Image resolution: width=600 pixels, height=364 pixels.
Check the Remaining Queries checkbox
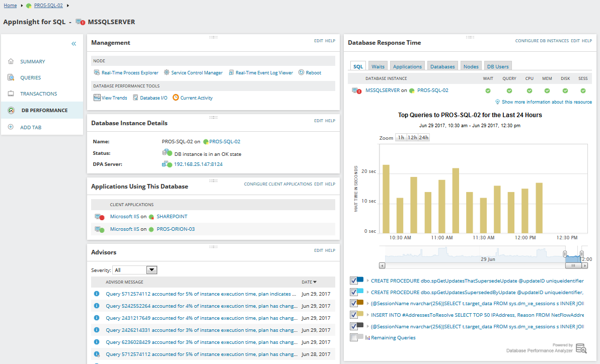pyautogui.click(x=353, y=338)
